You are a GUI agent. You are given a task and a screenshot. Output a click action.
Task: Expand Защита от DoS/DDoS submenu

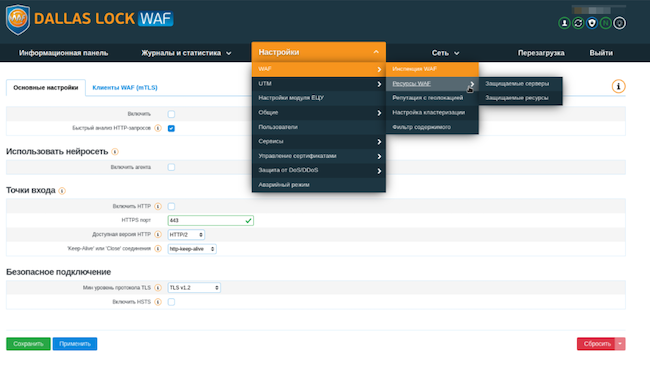click(x=318, y=170)
